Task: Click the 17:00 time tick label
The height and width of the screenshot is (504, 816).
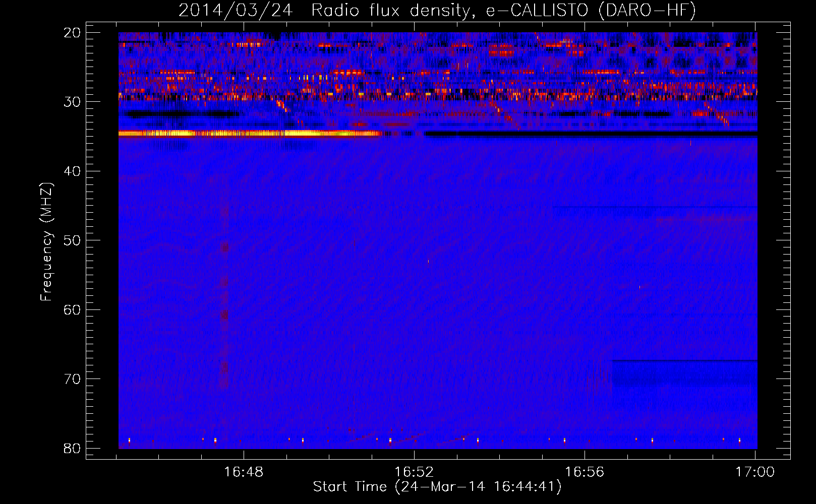Action: [x=755, y=472]
